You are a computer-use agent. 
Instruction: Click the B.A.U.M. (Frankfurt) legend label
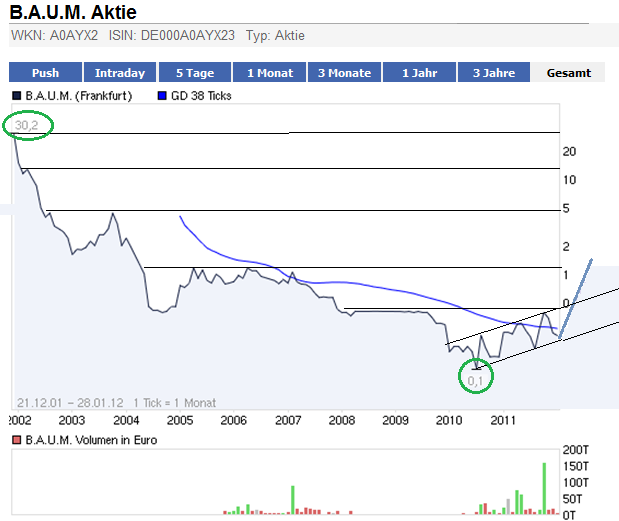(79, 97)
